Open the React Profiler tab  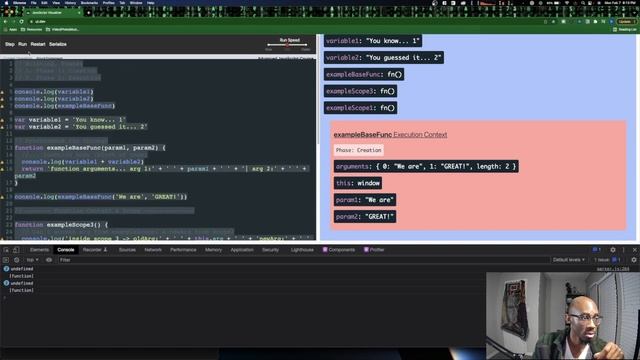tap(374, 250)
